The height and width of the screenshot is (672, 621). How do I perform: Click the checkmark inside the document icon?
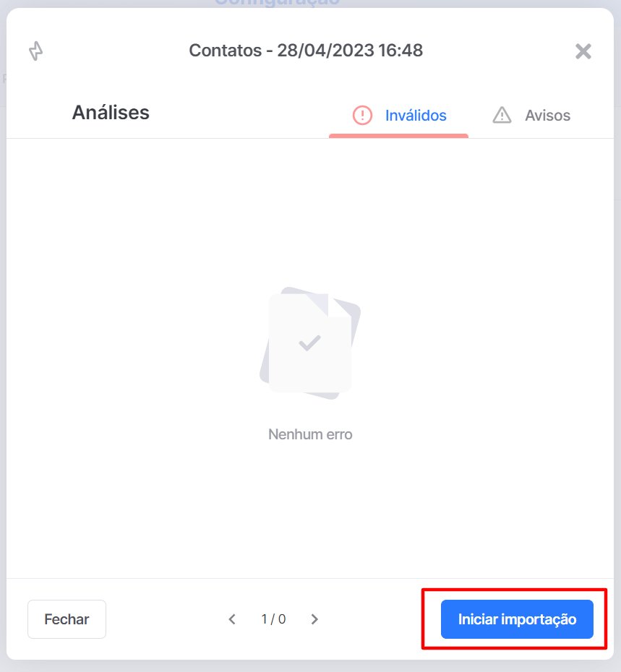309,343
